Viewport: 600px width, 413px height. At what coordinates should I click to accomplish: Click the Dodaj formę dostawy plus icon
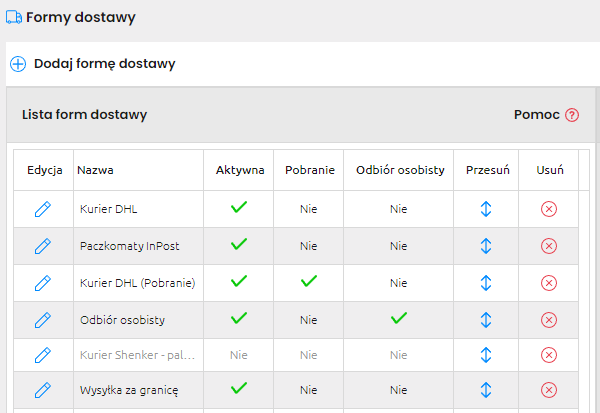coord(18,64)
